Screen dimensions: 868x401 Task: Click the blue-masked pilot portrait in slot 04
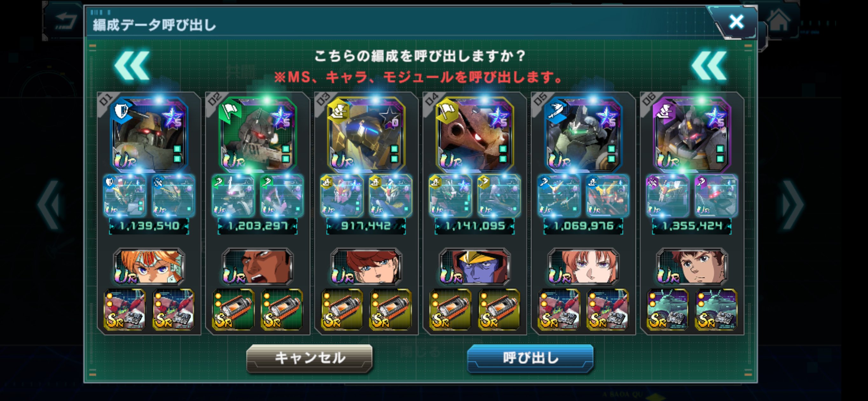475,267
